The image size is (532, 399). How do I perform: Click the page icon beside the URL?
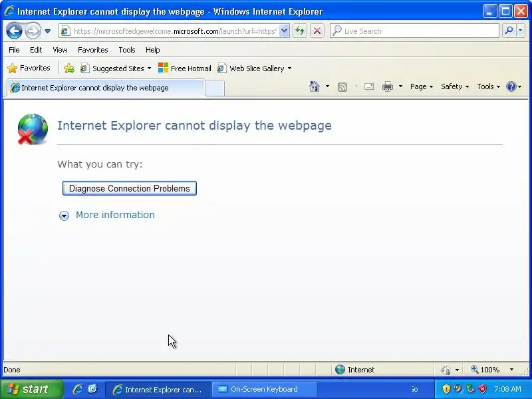pyautogui.click(x=65, y=31)
